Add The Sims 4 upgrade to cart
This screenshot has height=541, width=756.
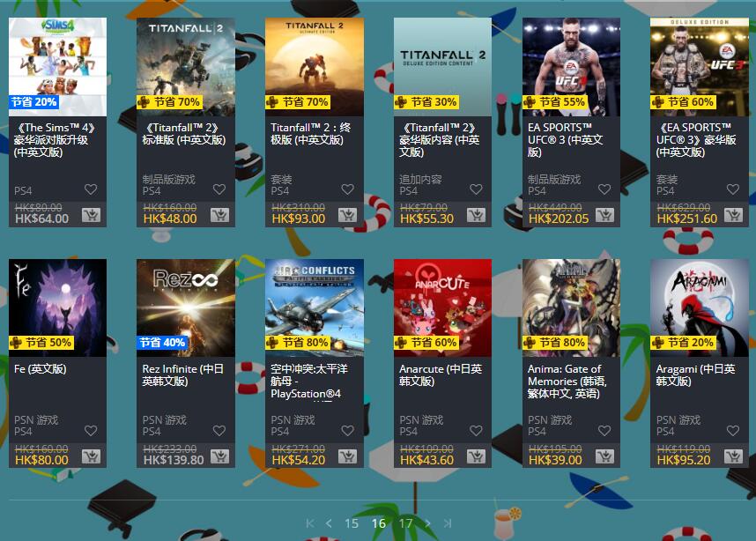(91, 215)
